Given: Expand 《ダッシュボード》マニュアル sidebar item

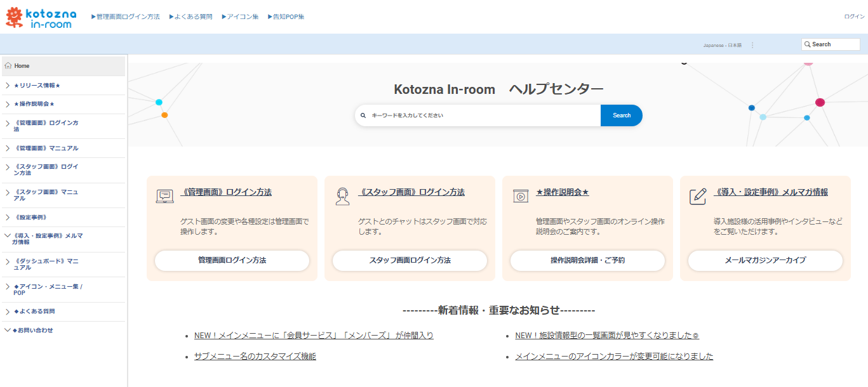Looking at the screenshot, I should (x=7, y=261).
